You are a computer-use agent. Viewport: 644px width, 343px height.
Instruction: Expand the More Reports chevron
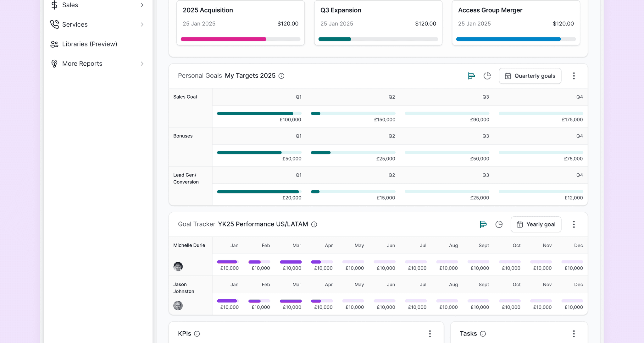(142, 63)
